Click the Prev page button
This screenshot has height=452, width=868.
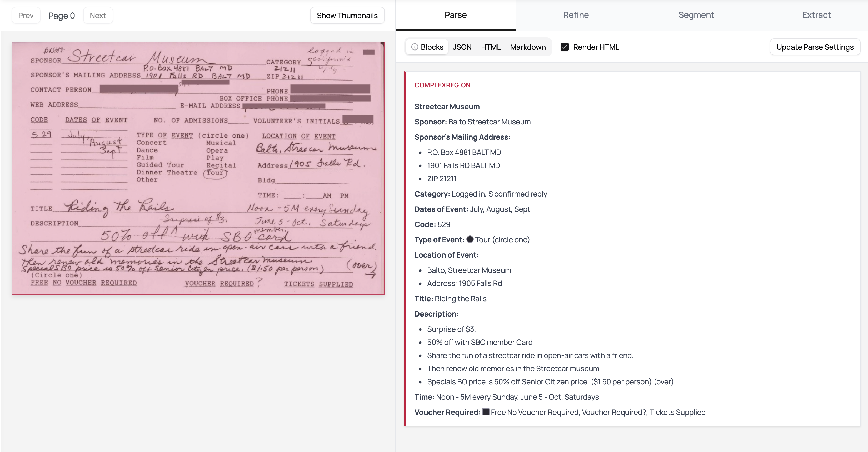pyautogui.click(x=26, y=16)
